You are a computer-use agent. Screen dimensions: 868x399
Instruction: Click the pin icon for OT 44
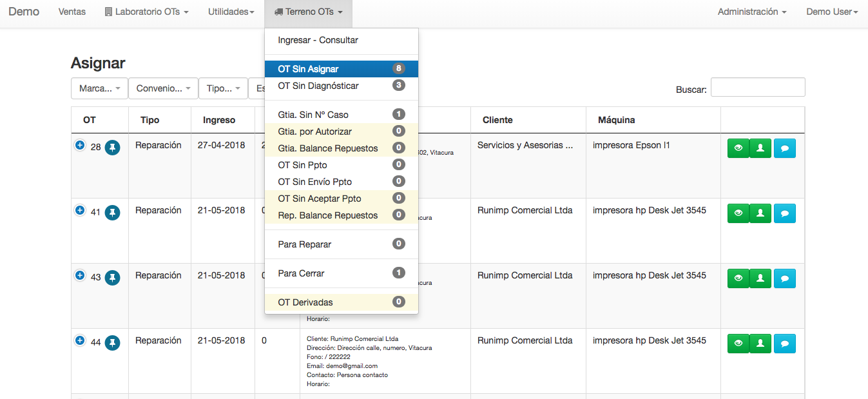tap(113, 342)
